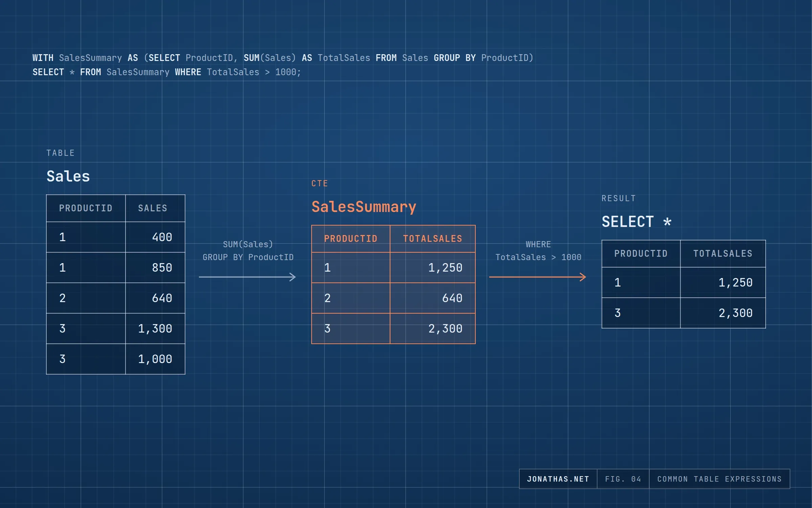Click the CTE label above SalesSummary

(x=320, y=184)
